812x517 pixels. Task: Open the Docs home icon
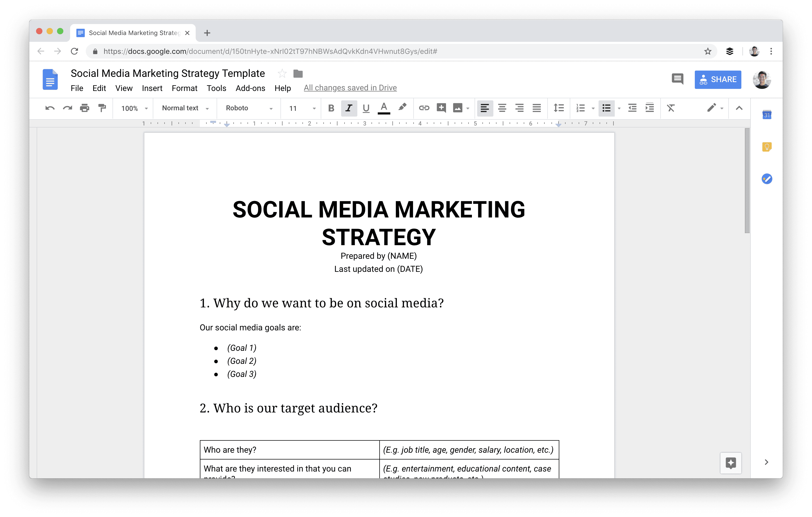(x=50, y=79)
